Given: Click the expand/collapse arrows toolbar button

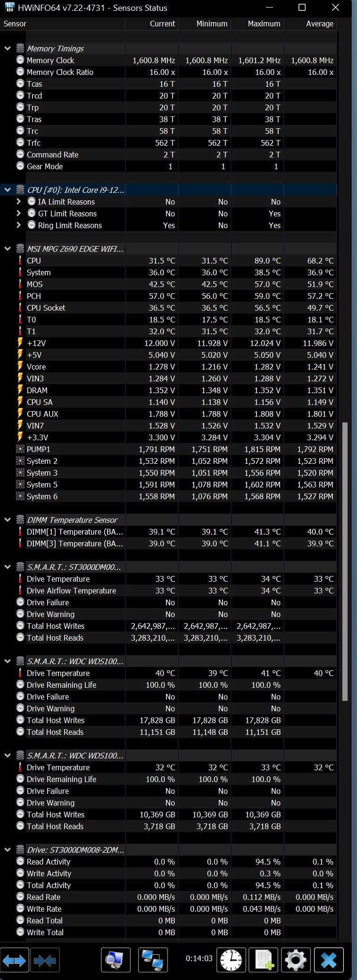Looking at the screenshot, I should click(14, 960).
